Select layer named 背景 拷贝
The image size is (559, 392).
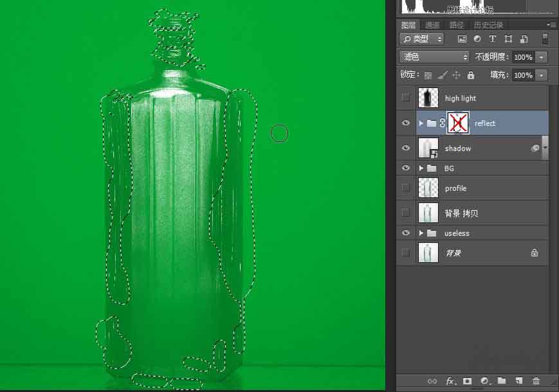coord(461,213)
